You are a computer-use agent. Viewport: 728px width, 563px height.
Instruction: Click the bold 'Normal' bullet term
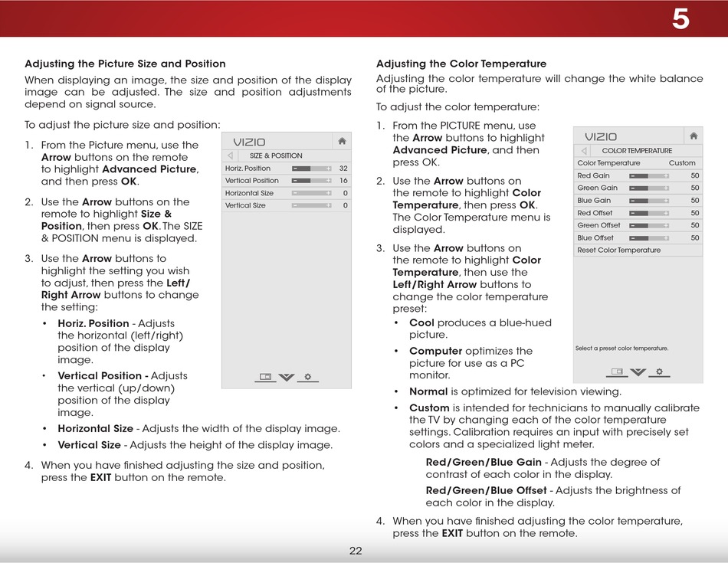[x=428, y=391]
